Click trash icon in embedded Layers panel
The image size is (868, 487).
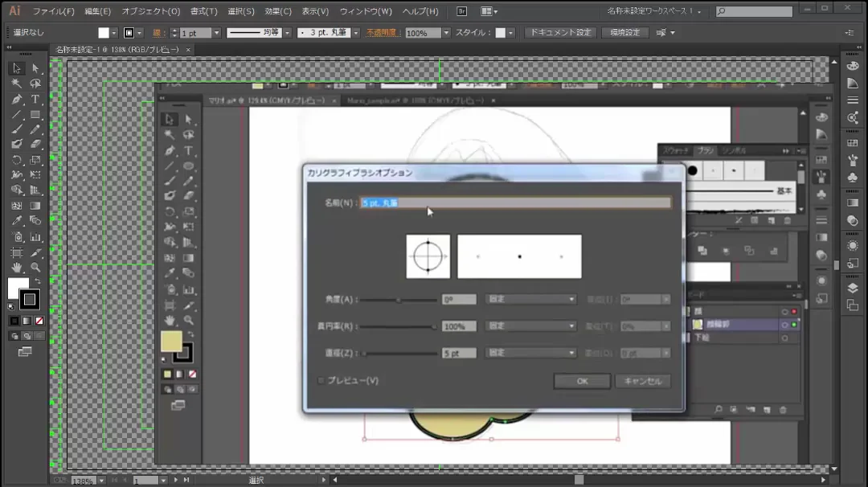pyautogui.click(x=783, y=410)
